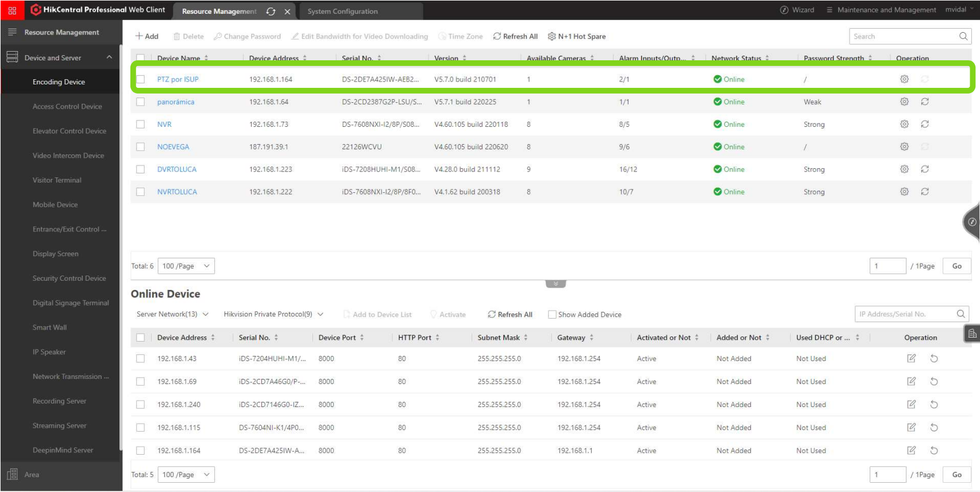The height and width of the screenshot is (492, 980).
Task: Click the search magnifier in device list
Action: (x=963, y=36)
